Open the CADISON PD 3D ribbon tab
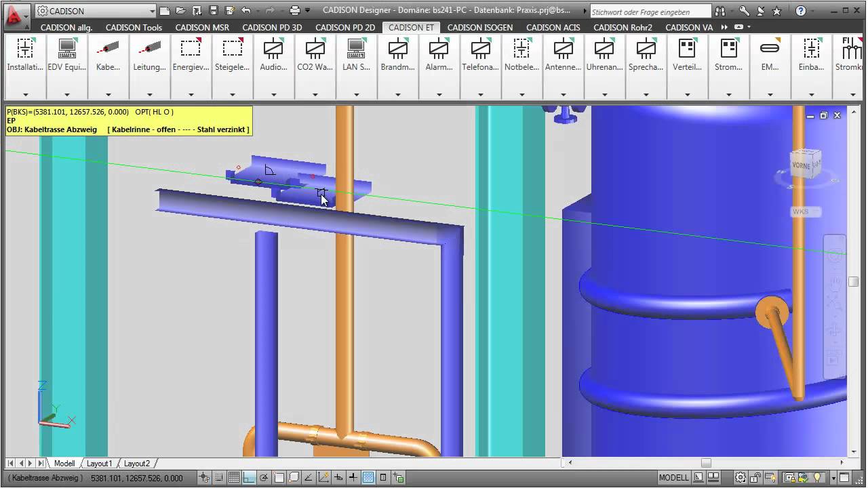The width and height of the screenshot is (868, 488). pyautogui.click(x=272, y=27)
